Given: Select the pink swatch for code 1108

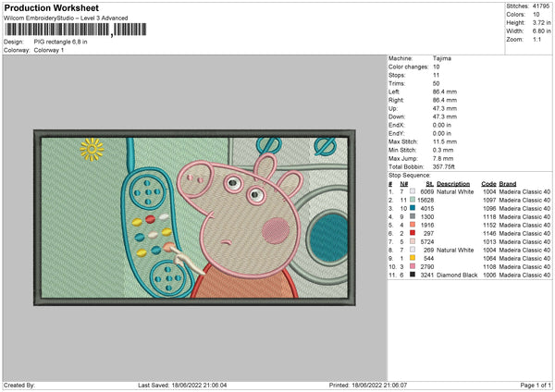Looking at the screenshot, I should pyautogui.click(x=413, y=266).
